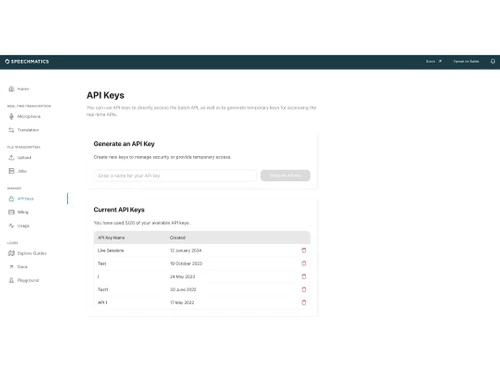Viewport: 500px width, 375px height.
Task: Click the 19 October 2023 date cell
Action: coord(186,263)
